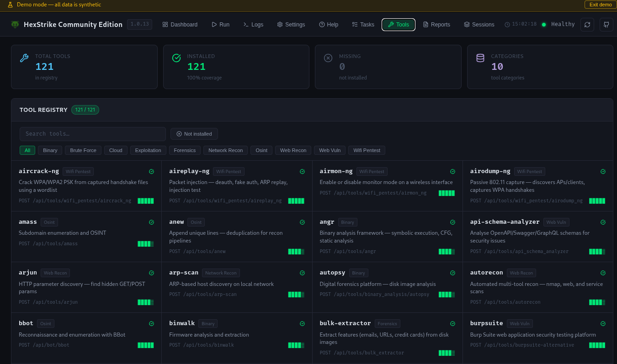Click installed check icon on bbot card
Screen dimensions: 617x364
pos(151,323)
